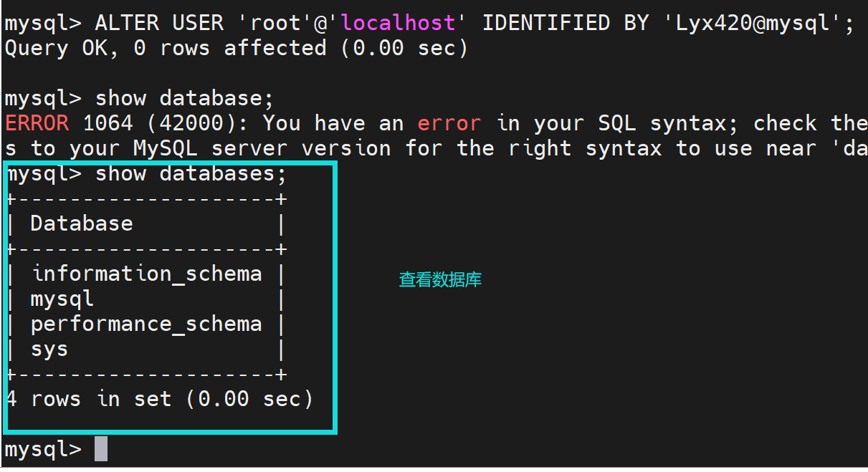Click the '4 rows in set' result line
This screenshot has height=472, width=868.
click(160, 399)
